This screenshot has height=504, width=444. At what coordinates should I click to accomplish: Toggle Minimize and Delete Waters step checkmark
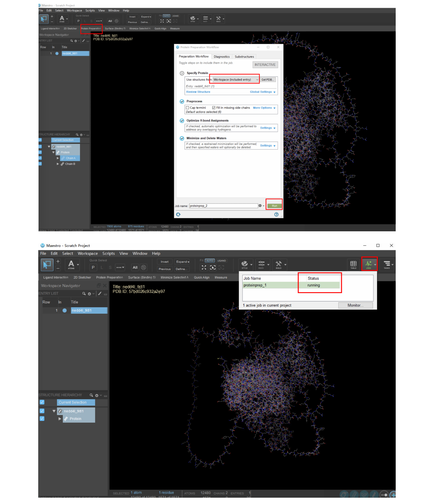point(182,138)
